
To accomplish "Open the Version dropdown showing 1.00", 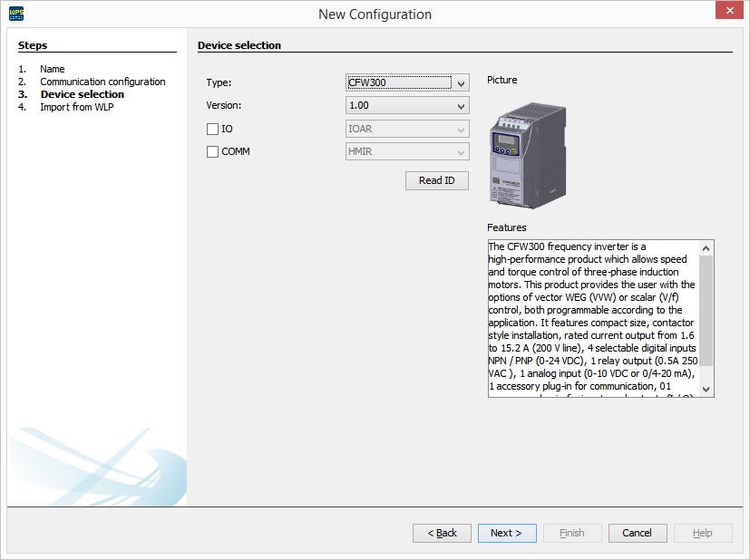I will [460, 105].
